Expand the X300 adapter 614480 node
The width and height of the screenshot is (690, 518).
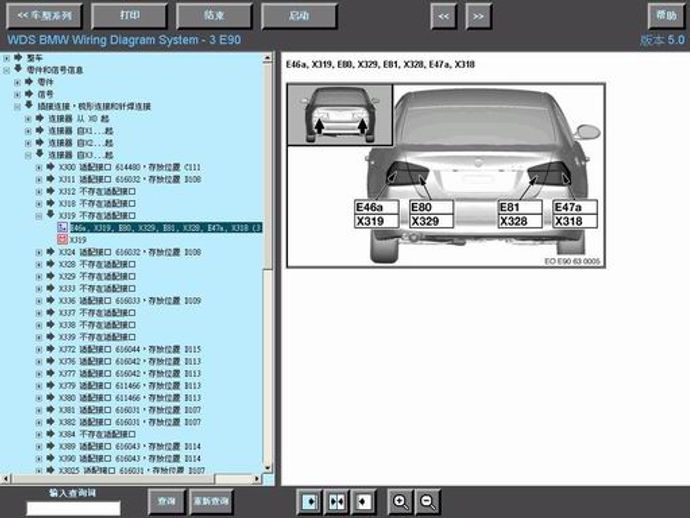pos(39,167)
